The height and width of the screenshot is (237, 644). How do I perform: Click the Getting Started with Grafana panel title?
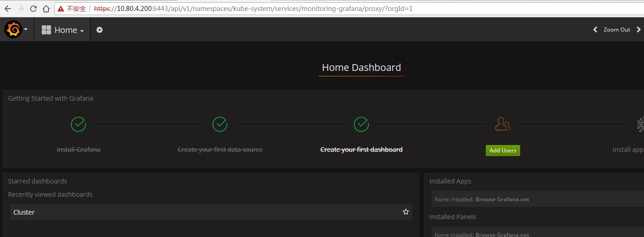50,98
